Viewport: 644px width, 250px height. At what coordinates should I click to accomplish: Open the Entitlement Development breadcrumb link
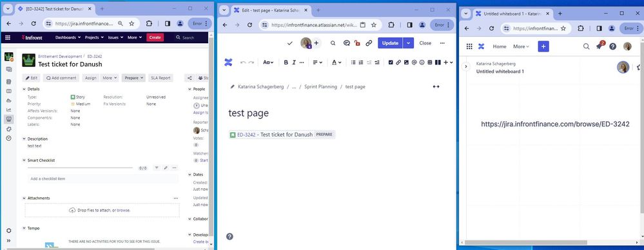[x=60, y=57]
